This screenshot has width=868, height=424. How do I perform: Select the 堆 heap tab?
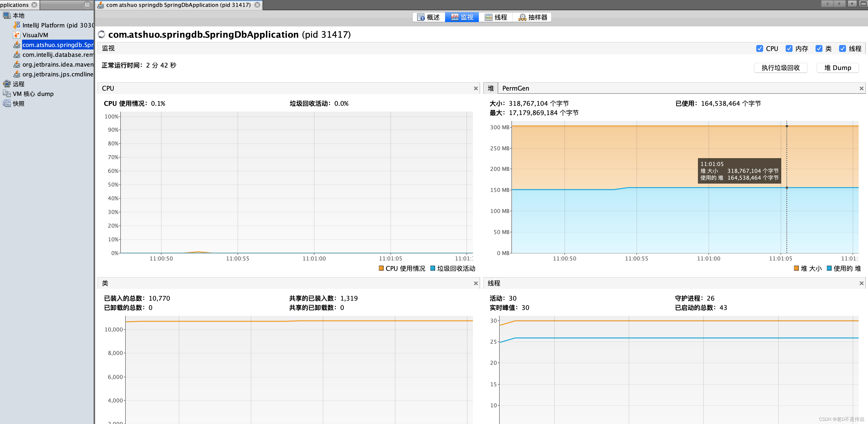(x=491, y=88)
